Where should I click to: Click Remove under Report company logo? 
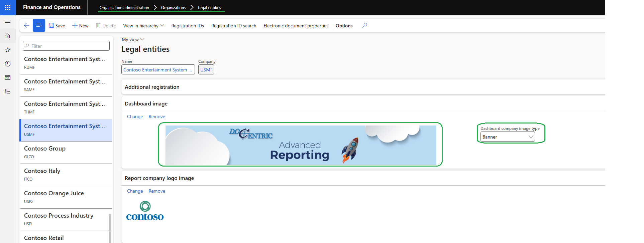tap(157, 191)
